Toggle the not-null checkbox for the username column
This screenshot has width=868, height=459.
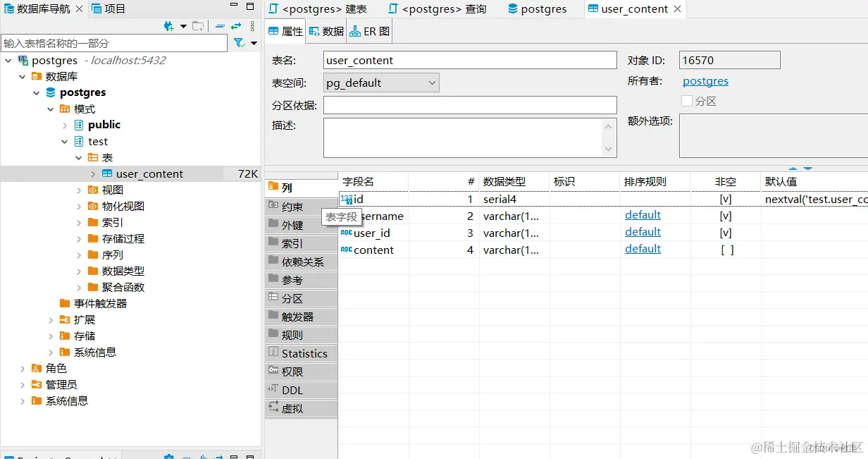click(726, 216)
